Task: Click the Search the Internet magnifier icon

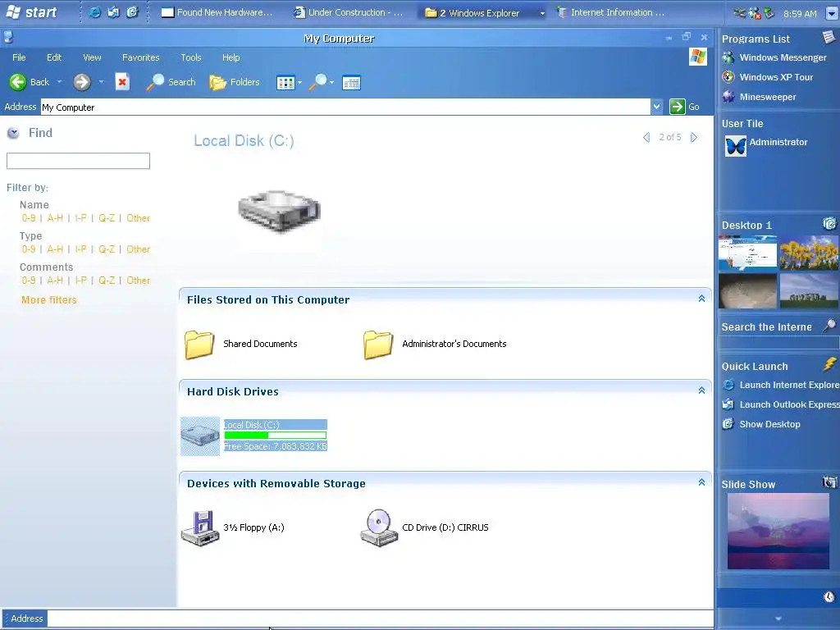Action: point(829,325)
